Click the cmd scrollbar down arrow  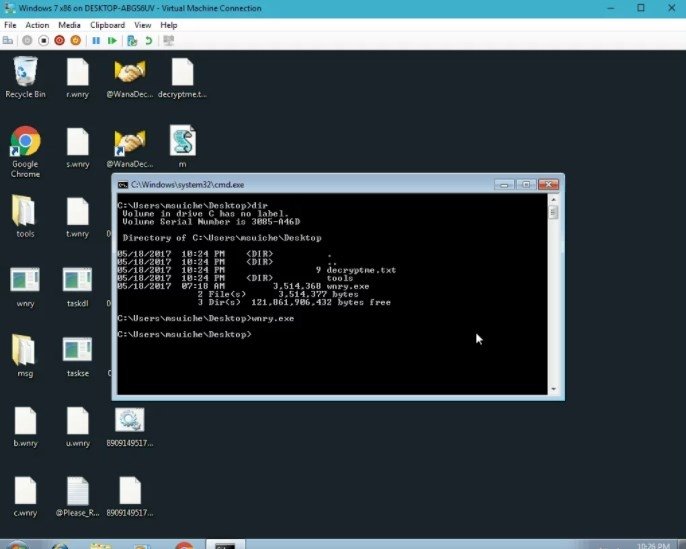[x=553, y=389]
